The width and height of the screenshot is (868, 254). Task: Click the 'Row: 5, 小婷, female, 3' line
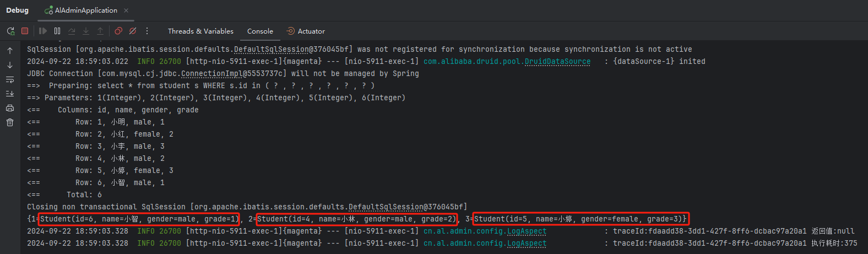[100, 171]
